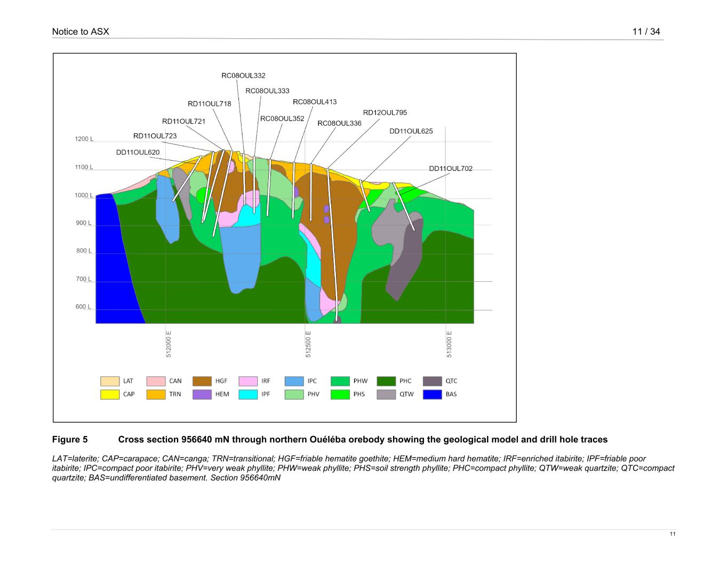
Task: Select the pink CAN legend swatch
Action: (x=156, y=381)
